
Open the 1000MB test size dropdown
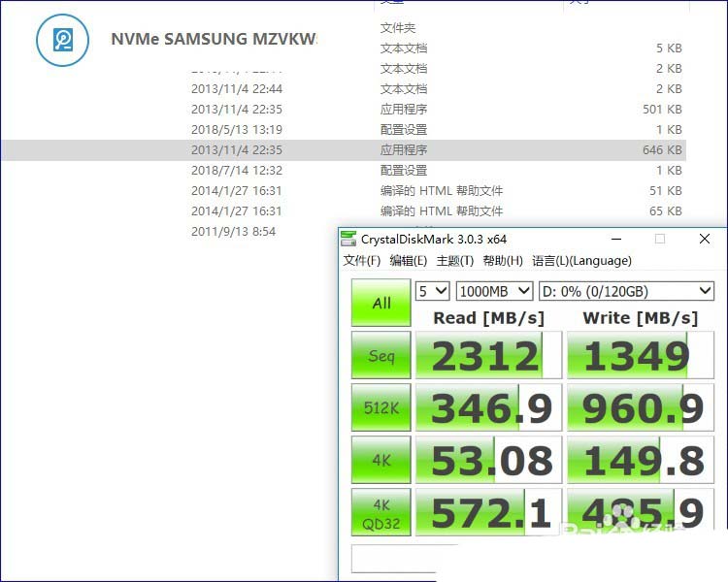click(494, 291)
